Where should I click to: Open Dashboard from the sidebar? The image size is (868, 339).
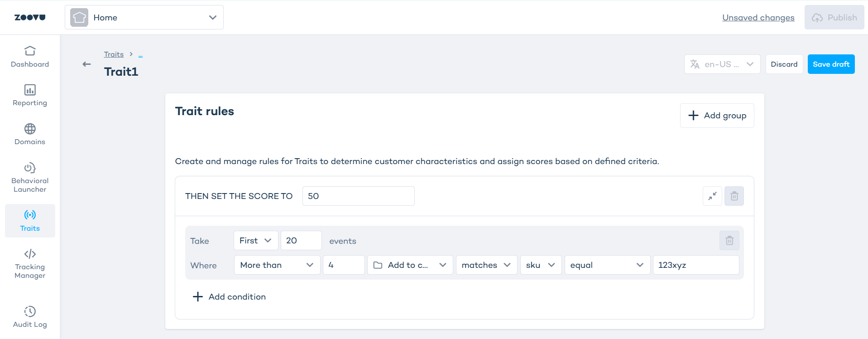[30, 57]
